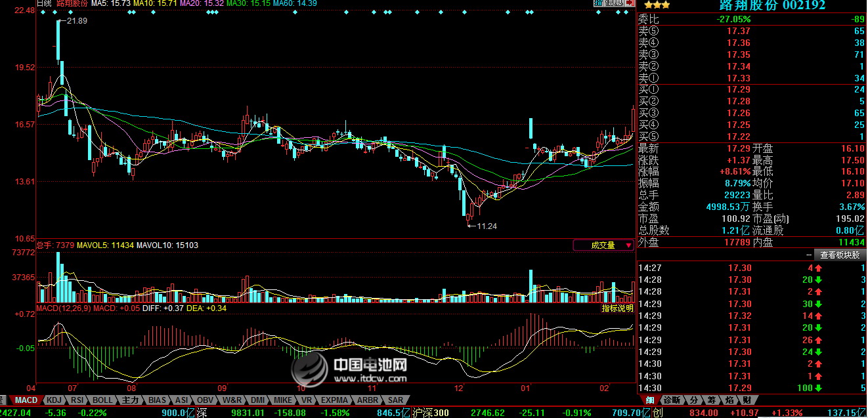Click the green down-arrow on the 100-lot trade

click(818, 388)
